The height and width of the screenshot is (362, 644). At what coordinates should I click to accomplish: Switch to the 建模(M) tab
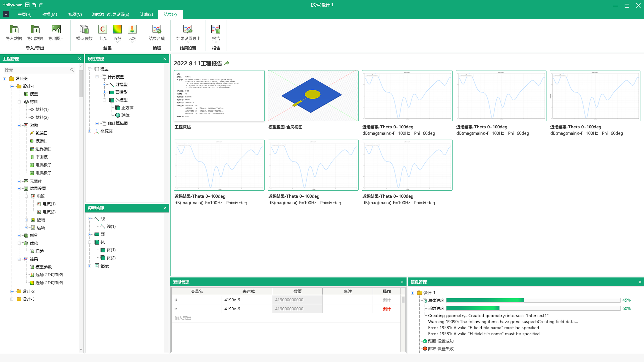[x=49, y=14]
